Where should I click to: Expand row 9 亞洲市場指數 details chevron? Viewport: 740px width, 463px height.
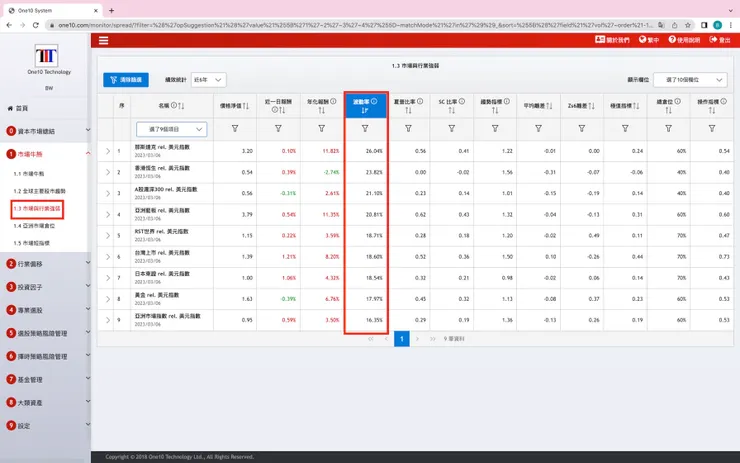click(x=108, y=320)
